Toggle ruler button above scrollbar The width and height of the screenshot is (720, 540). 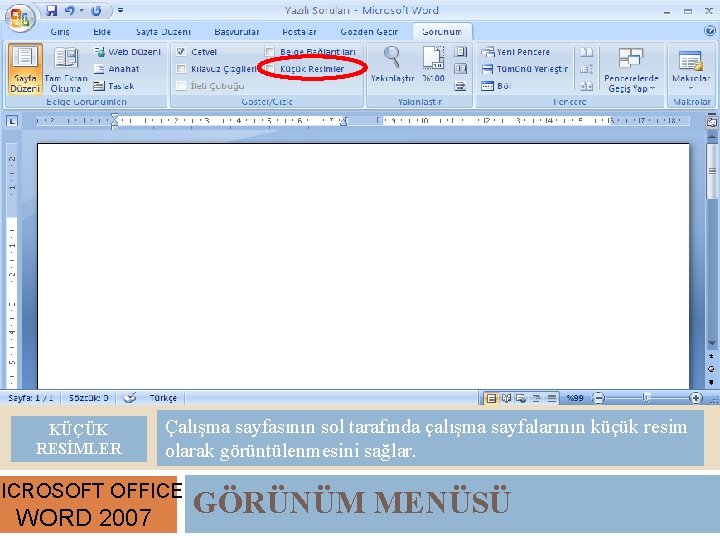(x=711, y=123)
